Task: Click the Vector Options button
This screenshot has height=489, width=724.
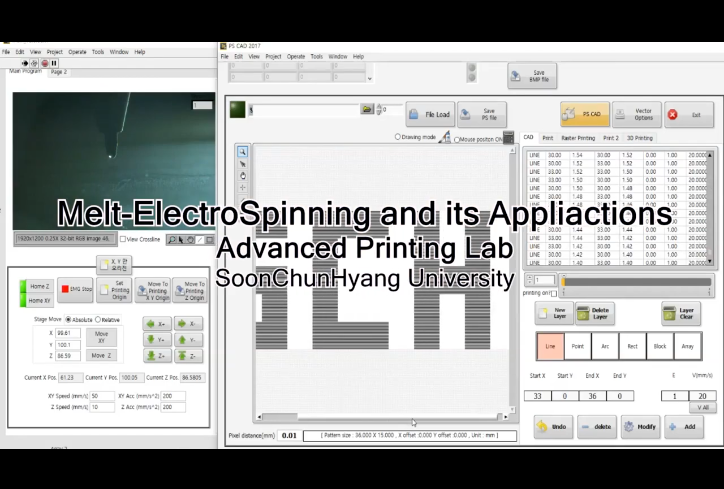Action: [x=637, y=114]
